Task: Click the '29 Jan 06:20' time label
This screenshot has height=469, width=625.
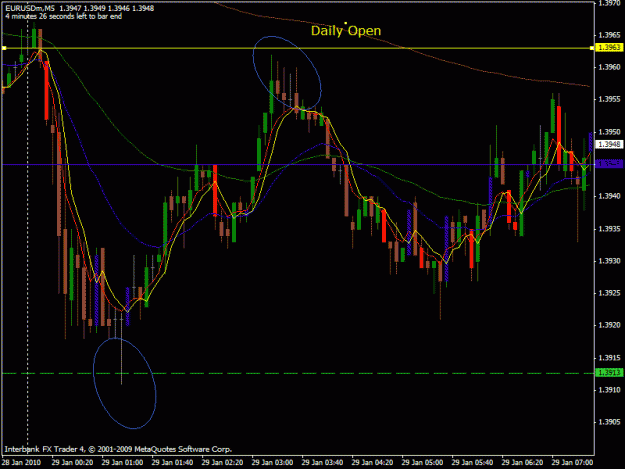Action: 523,463
